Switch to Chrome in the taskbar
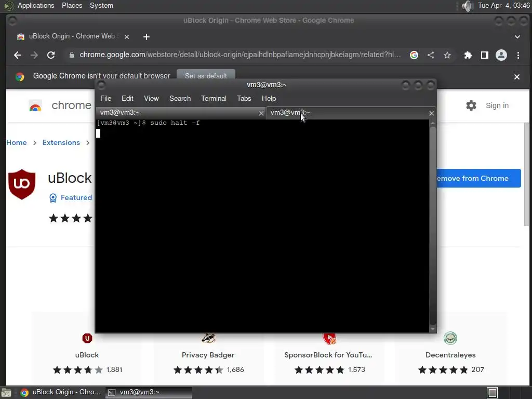The image size is (532, 399). click(61, 392)
